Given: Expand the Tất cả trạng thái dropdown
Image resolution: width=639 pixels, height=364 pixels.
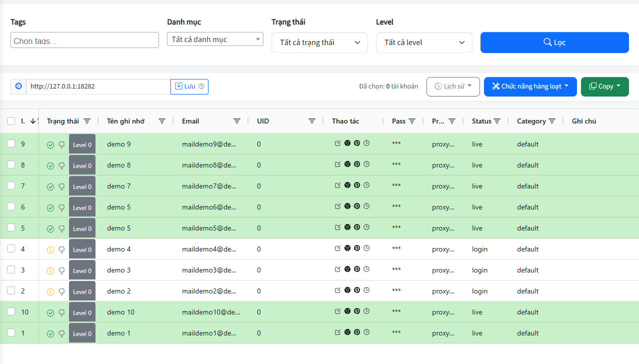Looking at the screenshot, I should (319, 42).
